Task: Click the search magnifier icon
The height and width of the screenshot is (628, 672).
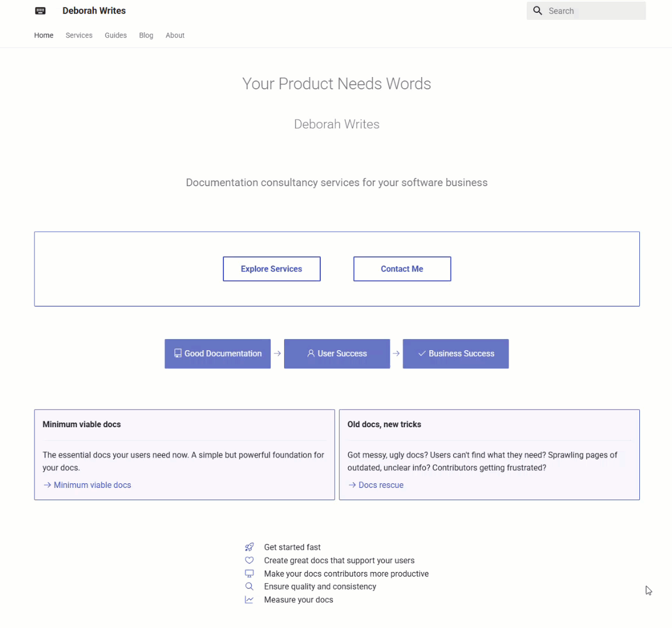Action: click(x=538, y=11)
